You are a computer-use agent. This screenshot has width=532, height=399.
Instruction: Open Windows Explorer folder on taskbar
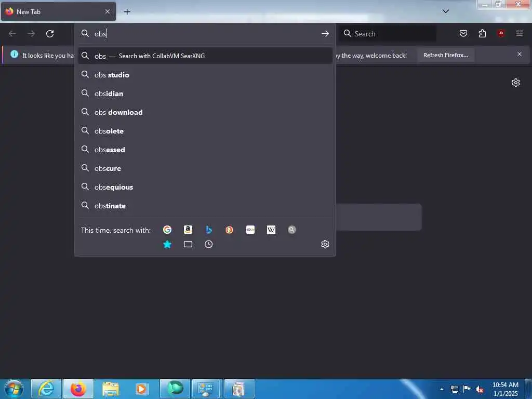coord(111,389)
